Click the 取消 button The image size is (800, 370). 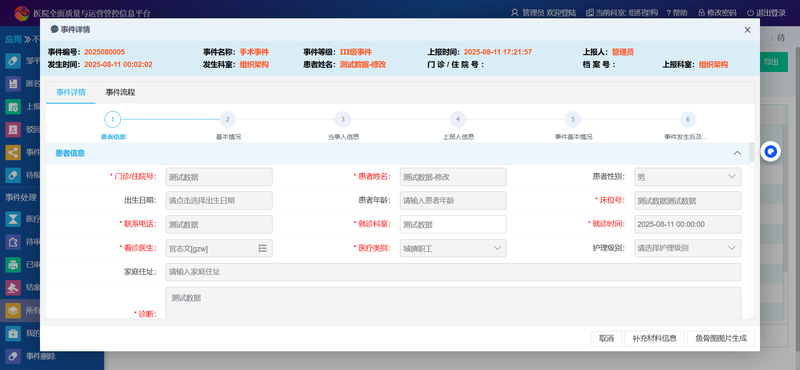click(x=606, y=338)
